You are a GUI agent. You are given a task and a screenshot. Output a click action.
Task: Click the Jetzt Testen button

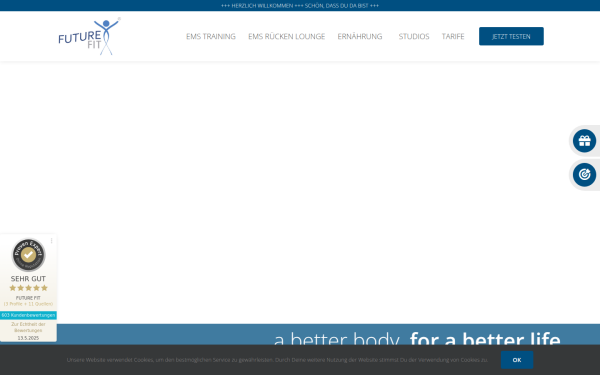click(x=511, y=36)
